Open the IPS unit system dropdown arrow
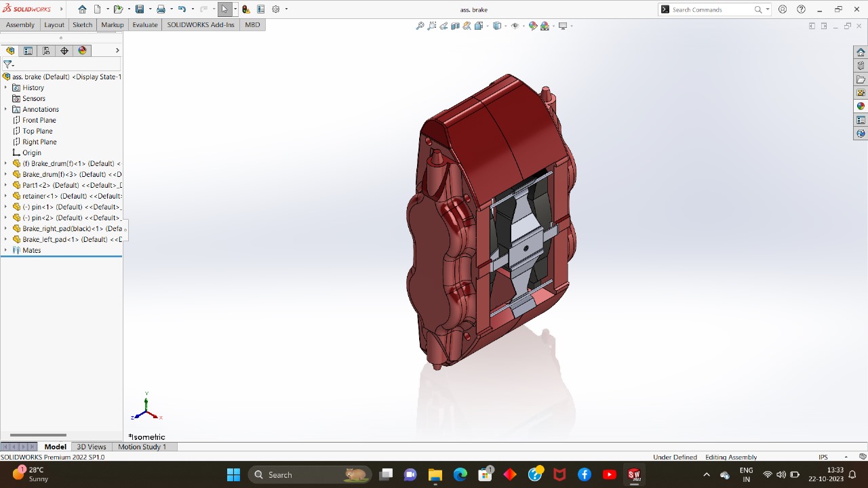868x488 pixels. [846, 457]
